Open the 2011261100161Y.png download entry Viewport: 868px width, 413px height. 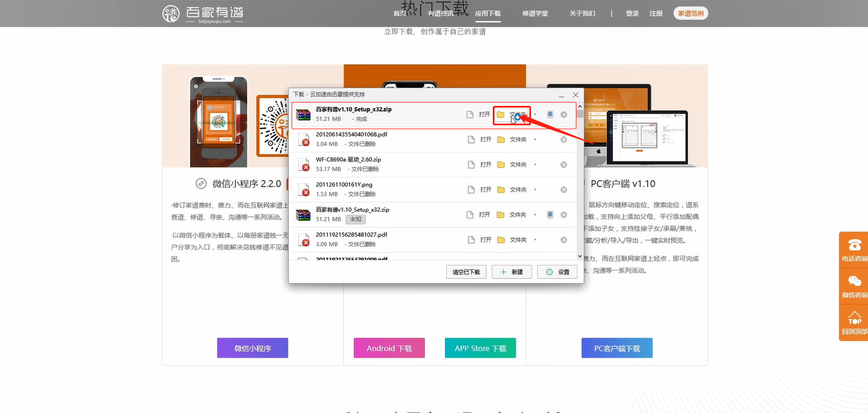pyautogui.click(x=479, y=190)
